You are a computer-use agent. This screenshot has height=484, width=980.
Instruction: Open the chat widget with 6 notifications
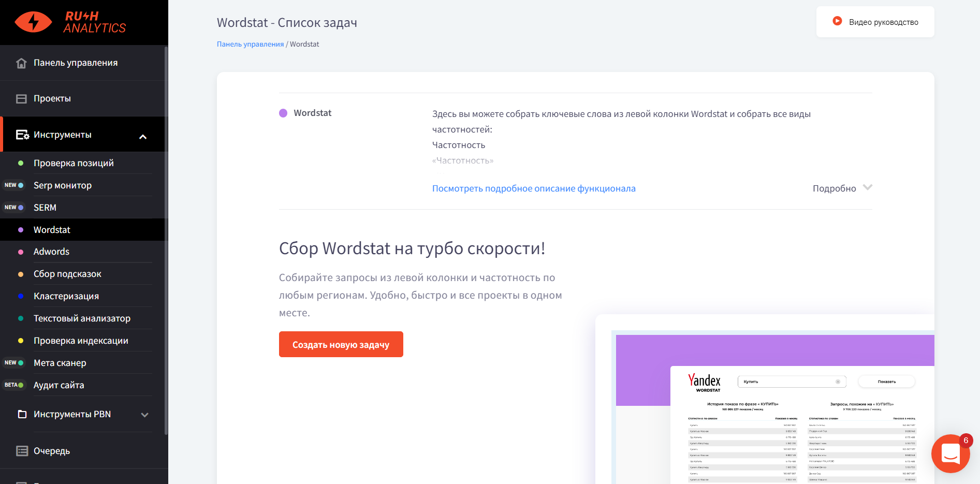point(950,453)
